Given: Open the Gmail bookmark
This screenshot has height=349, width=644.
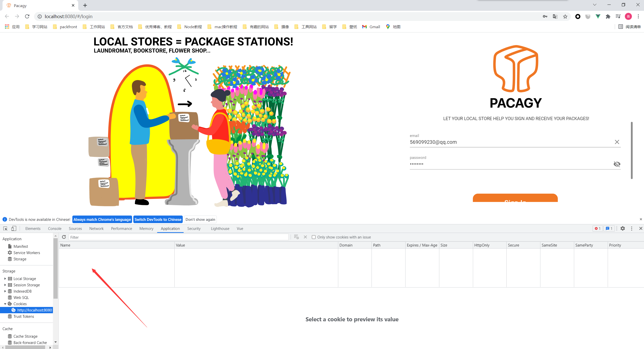Looking at the screenshot, I should click(371, 27).
